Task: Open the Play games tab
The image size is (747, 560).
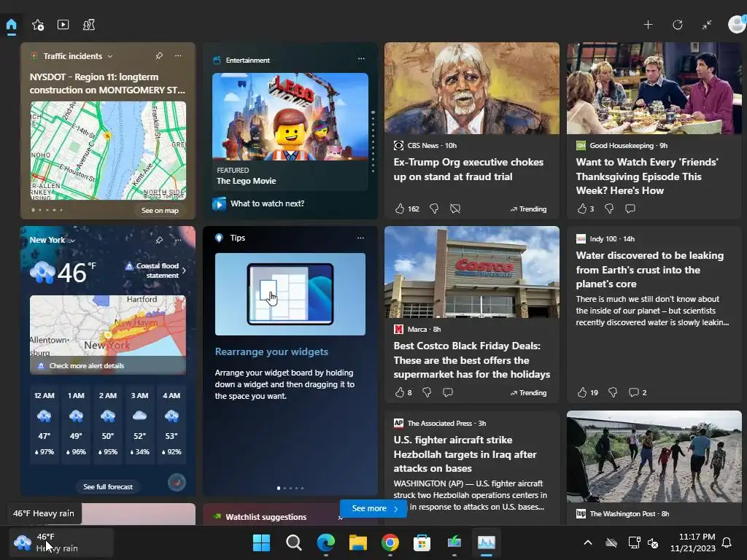Action: tap(88, 25)
